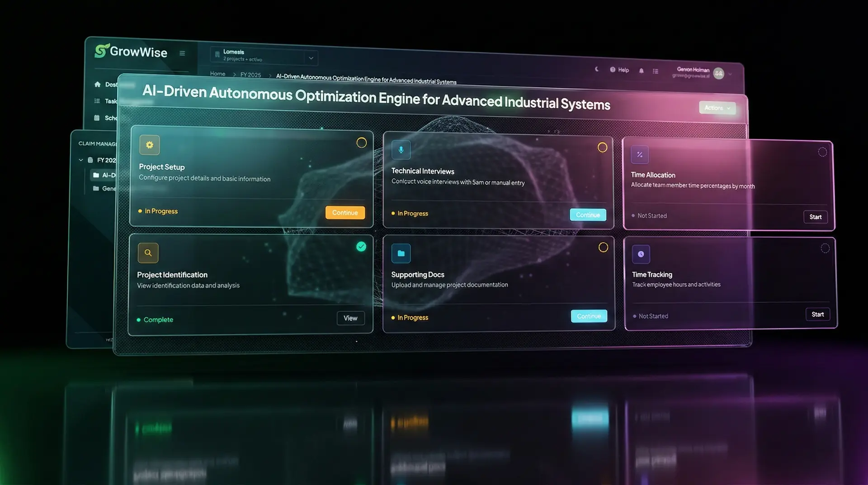Toggle the Project Setup status circle
This screenshot has width=868, height=485.
tap(361, 143)
